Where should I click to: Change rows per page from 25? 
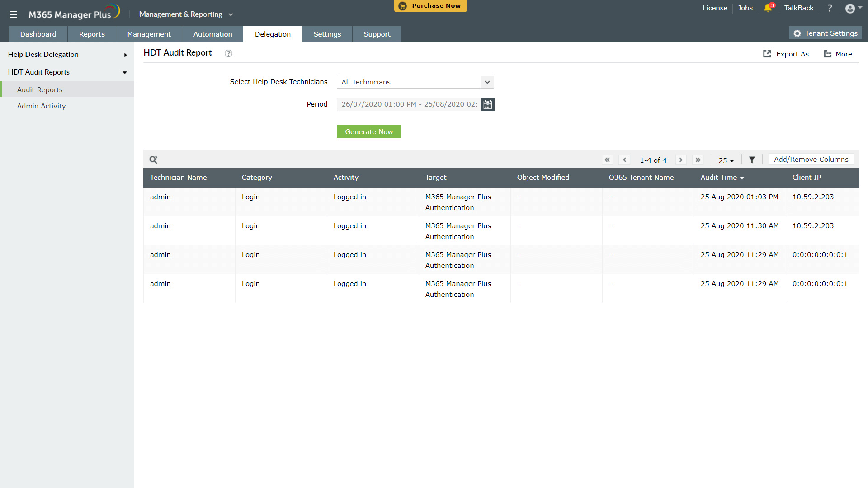[726, 160]
